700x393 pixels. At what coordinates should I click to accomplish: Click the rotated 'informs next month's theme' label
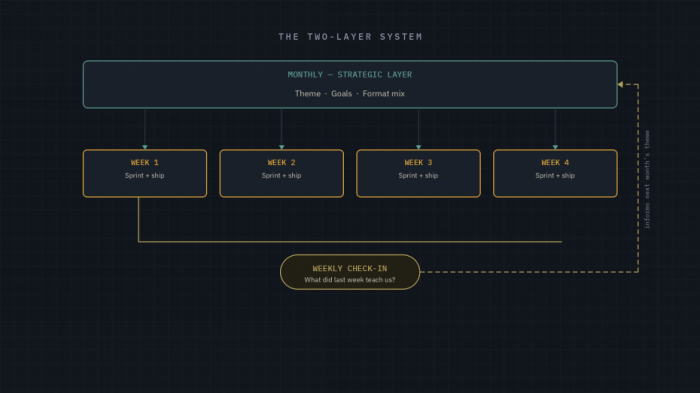(x=647, y=180)
